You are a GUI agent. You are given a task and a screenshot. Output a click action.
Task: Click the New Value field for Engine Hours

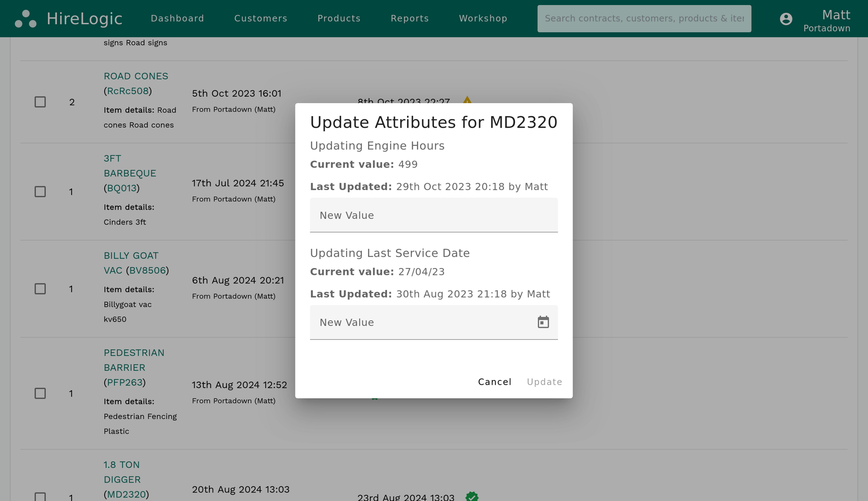tap(434, 215)
